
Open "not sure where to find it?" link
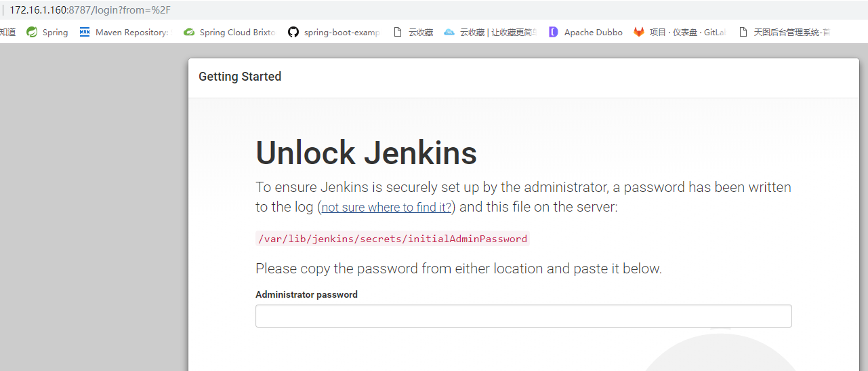click(x=386, y=208)
